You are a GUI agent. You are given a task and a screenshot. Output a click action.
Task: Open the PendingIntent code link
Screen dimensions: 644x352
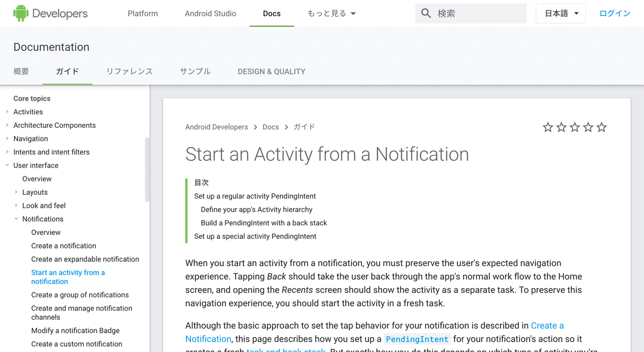coord(417,339)
